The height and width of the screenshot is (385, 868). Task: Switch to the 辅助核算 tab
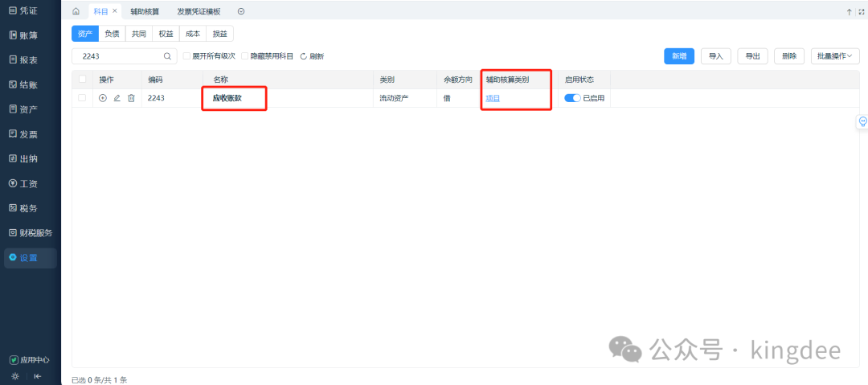[145, 11]
